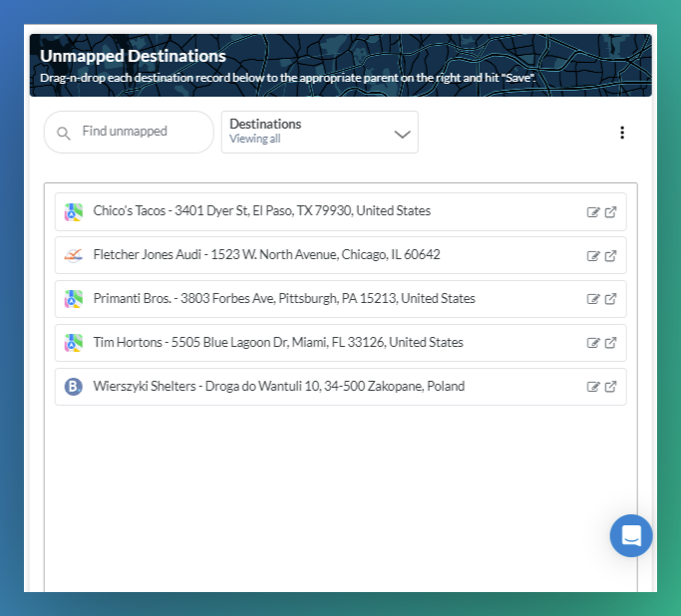Image resolution: width=681 pixels, height=616 pixels.
Task: Open external link for Tim Hortons
Action: (610, 343)
